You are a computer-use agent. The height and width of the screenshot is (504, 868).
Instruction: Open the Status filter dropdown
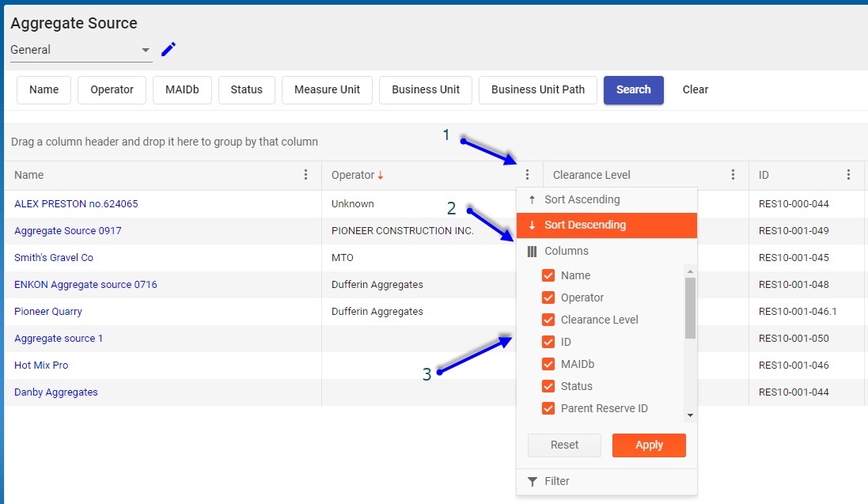click(246, 89)
